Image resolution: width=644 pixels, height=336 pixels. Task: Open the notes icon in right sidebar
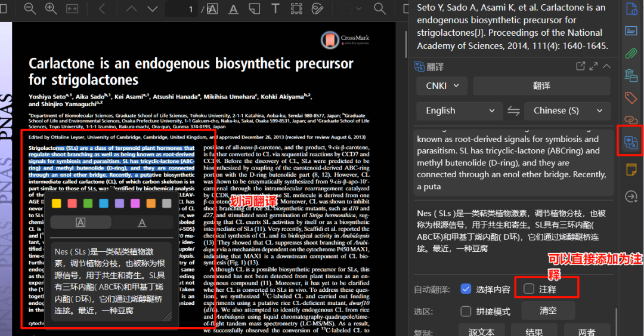pyautogui.click(x=631, y=169)
